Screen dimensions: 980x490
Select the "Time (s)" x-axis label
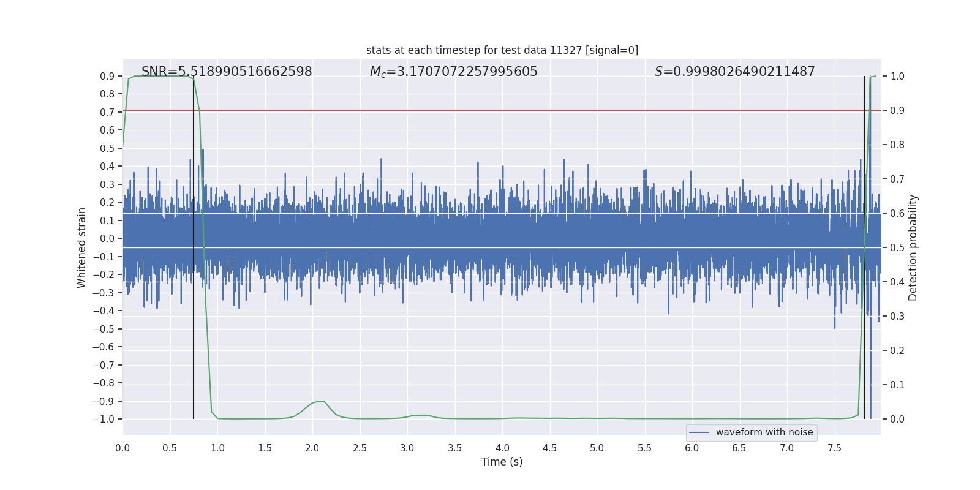(x=502, y=462)
